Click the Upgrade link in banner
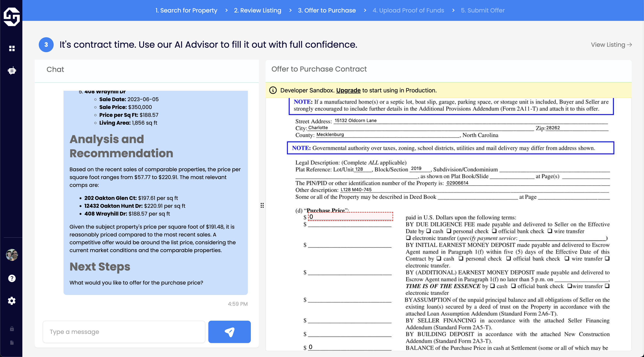 pos(348,90)
